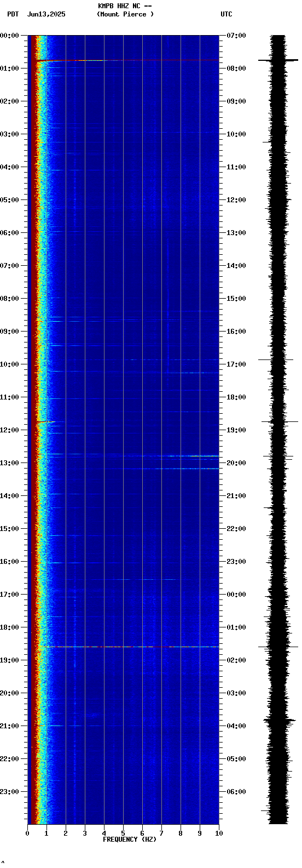302x868 pixels.
Task: Click the 'PDT' timezone label
Action: point(13,14)
